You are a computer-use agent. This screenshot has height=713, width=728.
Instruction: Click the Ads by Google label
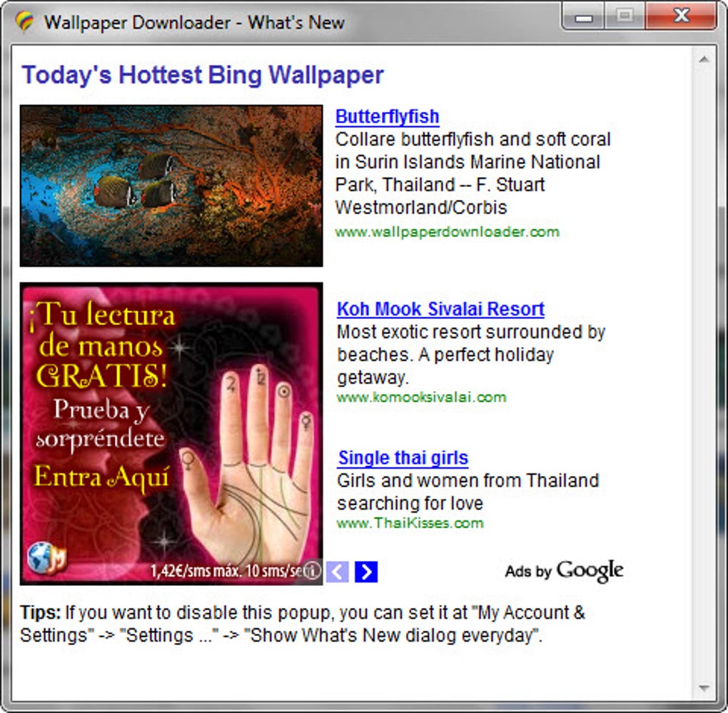pos(564,570)
